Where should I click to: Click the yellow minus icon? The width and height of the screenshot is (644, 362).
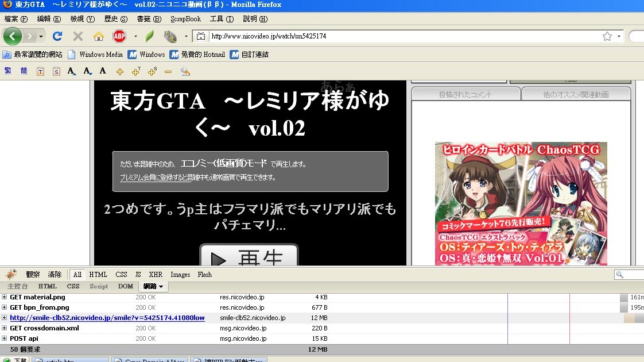pos(168,72)
